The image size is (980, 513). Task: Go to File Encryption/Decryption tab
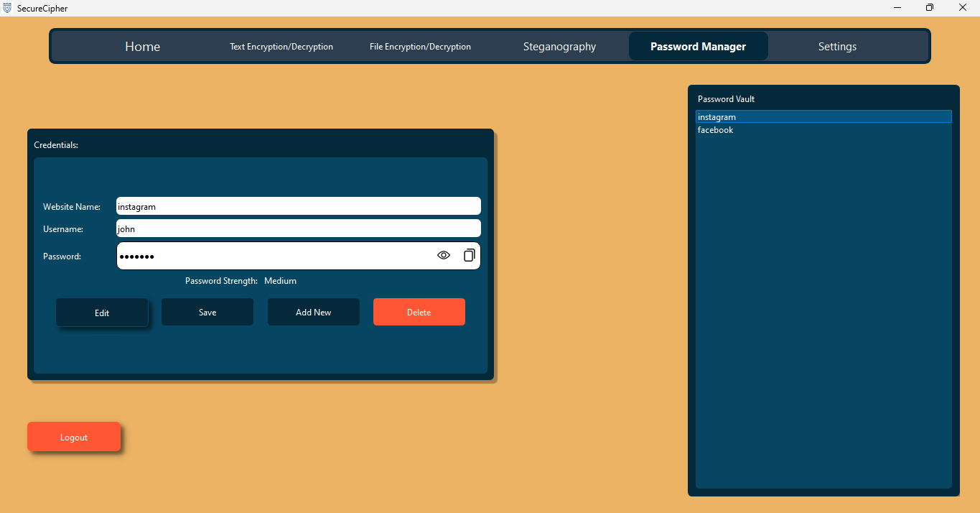point(420,47)
